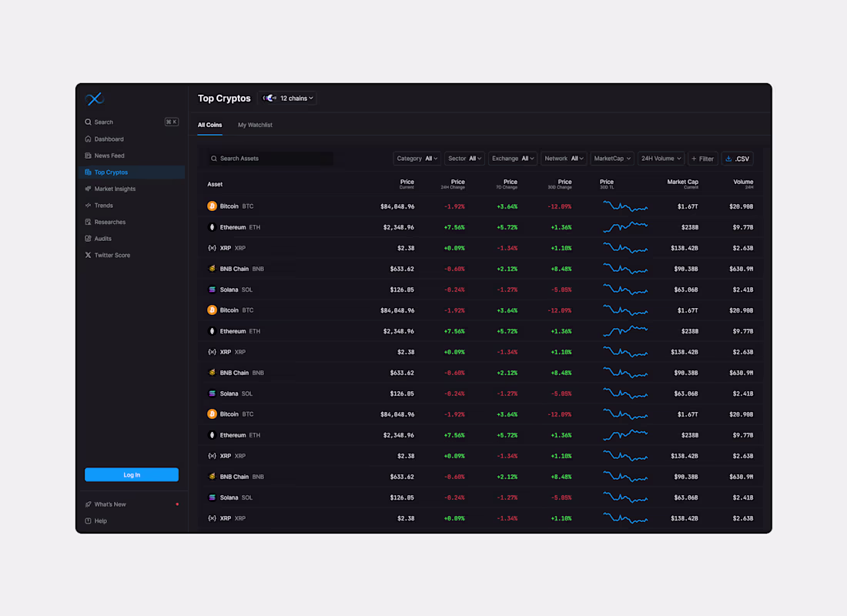Screen dimensions: 847x616
Task: Open the 24H Volume dropdown
Action: click(661, 158)
